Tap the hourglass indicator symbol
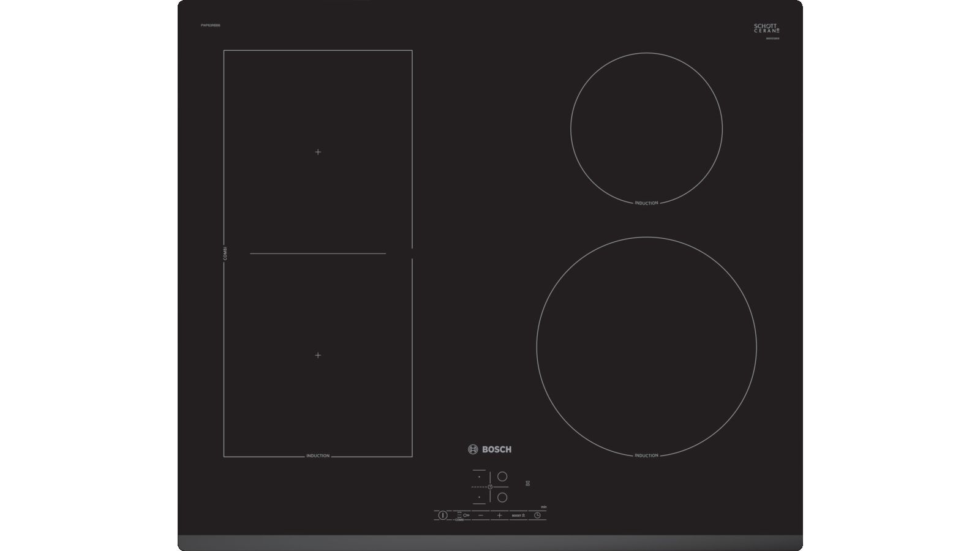 (x=527, y=483)
